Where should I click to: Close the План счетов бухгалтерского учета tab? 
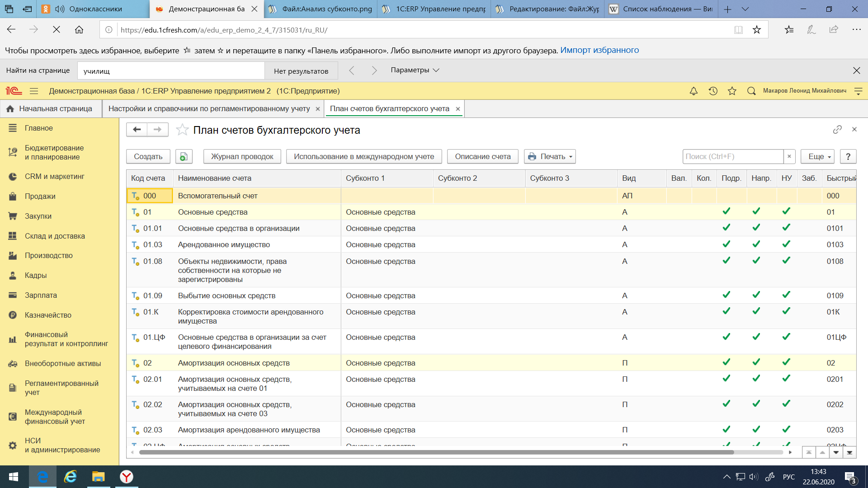click(458, 109)
